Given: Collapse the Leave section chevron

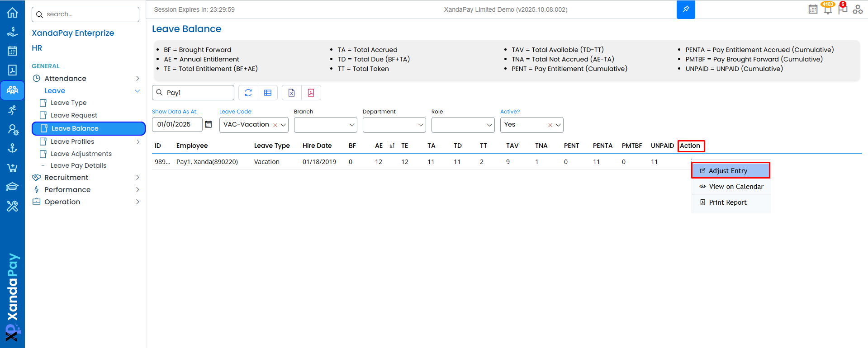Looking at the screenshot, I should coord(138,91).
